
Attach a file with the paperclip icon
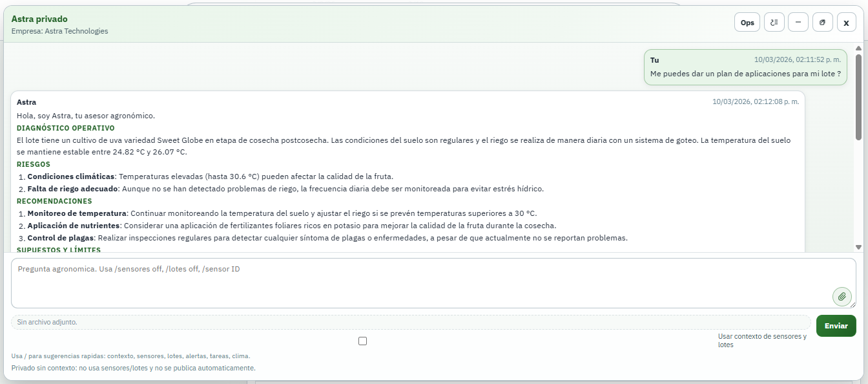(x=842, y=297)
